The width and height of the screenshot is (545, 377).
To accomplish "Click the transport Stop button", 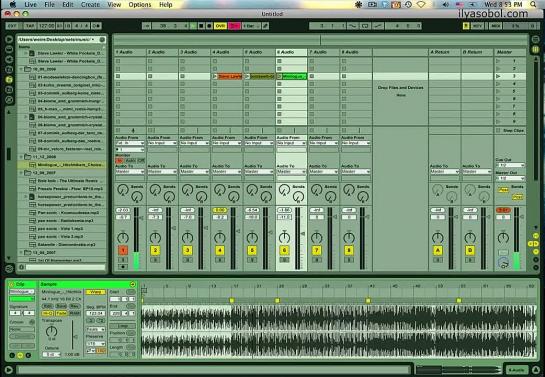I will pos(201,26).
